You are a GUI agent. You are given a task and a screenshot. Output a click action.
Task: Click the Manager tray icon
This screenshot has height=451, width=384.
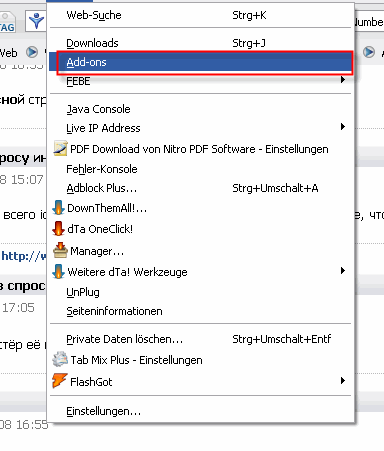point(60,250)
